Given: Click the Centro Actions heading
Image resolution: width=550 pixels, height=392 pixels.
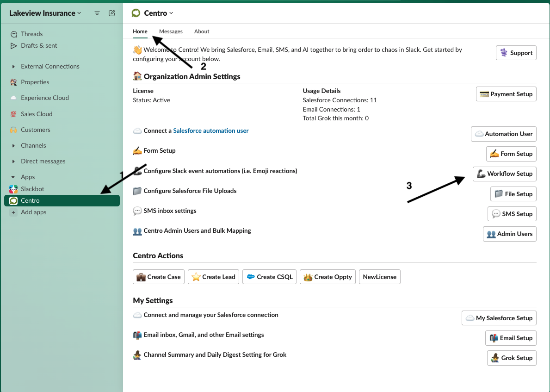Looking at the screenshot, I should coord(158,256).
